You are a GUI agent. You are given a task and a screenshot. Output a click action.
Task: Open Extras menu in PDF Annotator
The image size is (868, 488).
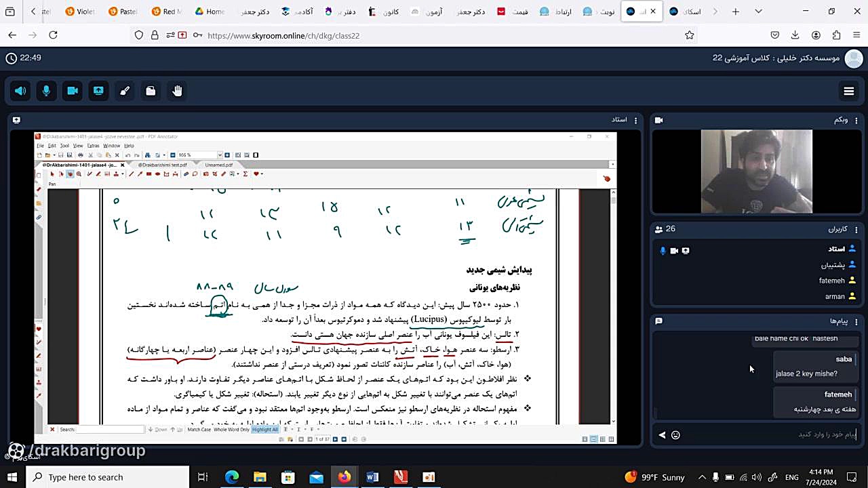point(93,146)
